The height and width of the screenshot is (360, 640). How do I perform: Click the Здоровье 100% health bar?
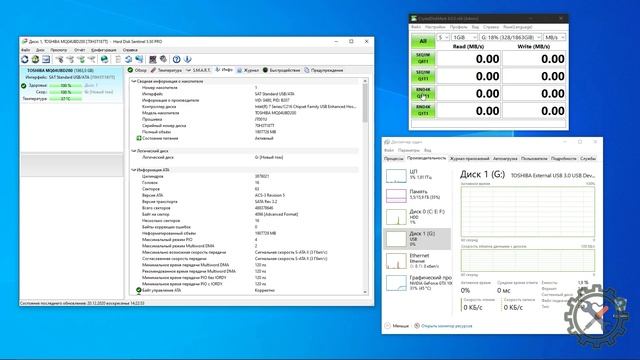click(x=66, y=86)
